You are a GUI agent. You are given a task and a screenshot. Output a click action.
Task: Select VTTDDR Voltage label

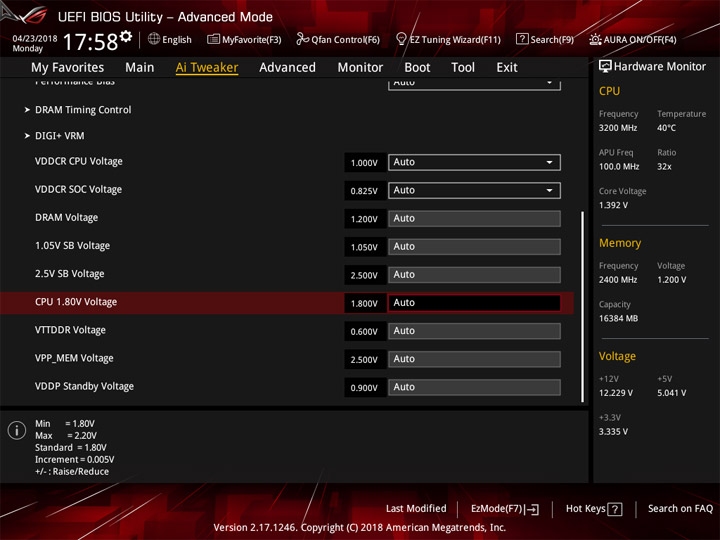pos(70,330)
